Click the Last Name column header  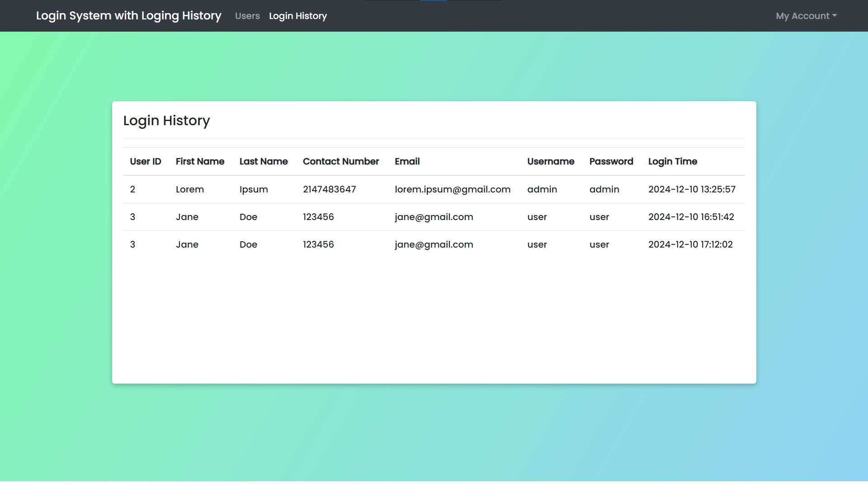263,161
